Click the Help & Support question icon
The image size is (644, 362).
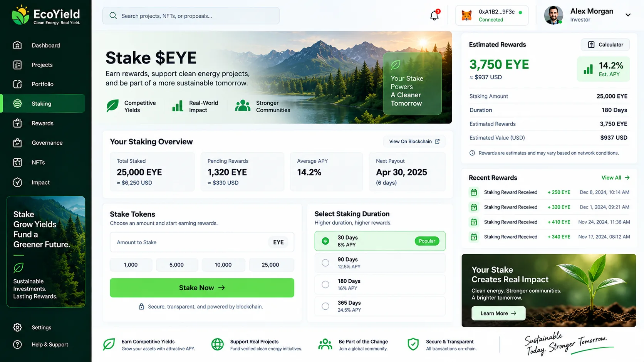(x=17, y=344)
